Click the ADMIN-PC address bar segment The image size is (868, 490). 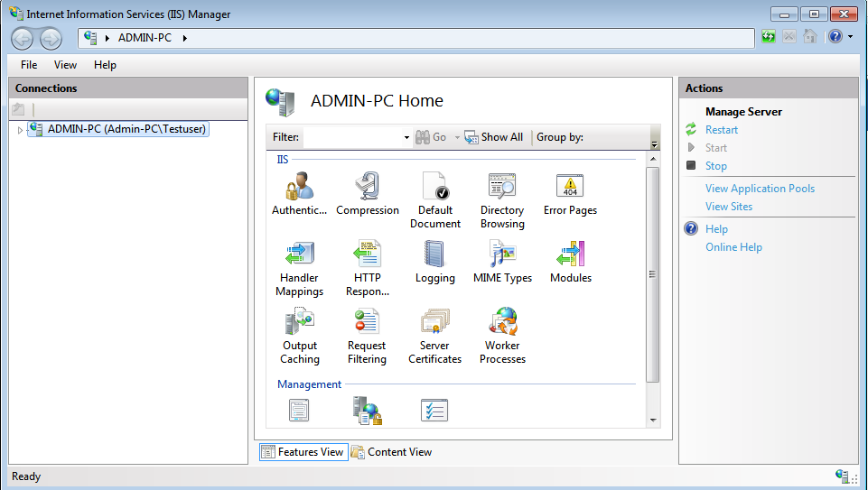(145, 38)
